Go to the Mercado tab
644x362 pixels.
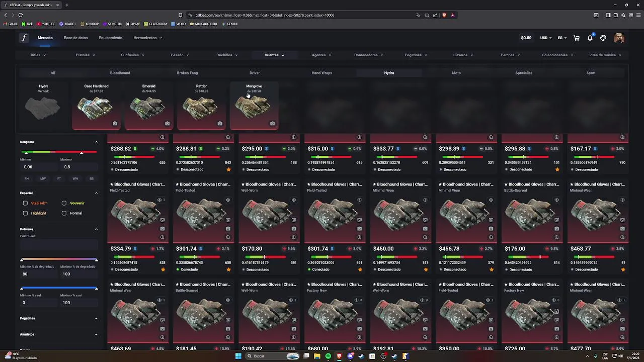click(45, 38)
